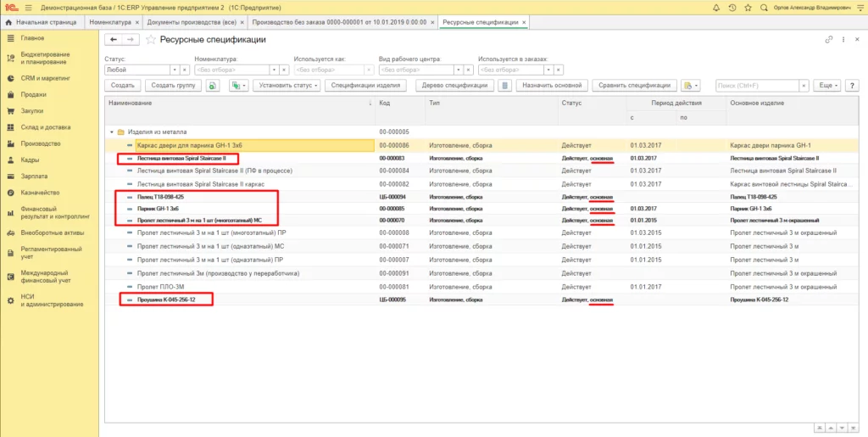The image size is (868, 437).
Task: Click the help question mark button
Action: pos(852,86)
